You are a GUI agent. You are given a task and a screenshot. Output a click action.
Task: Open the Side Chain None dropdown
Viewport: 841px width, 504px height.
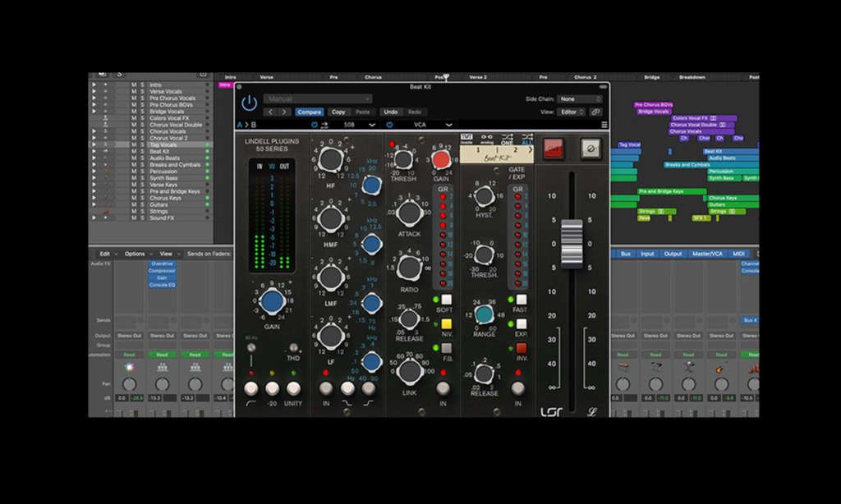[x=580, y=99]
